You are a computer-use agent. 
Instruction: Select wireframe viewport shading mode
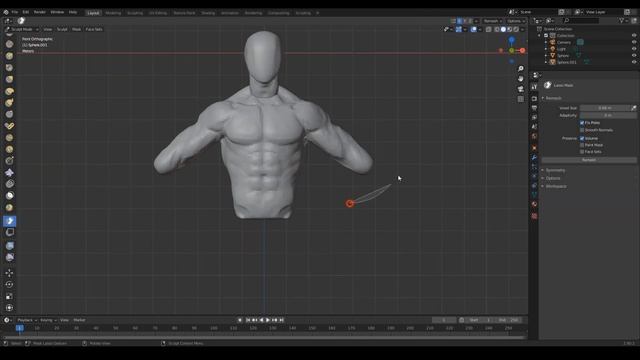click(497, 29)
